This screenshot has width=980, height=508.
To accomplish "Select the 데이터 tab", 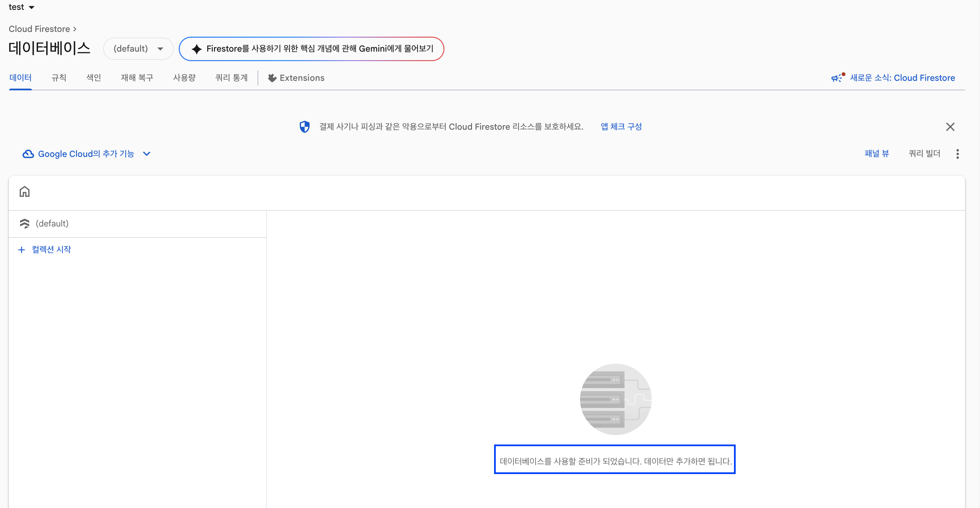I will [x=20, y=78].
